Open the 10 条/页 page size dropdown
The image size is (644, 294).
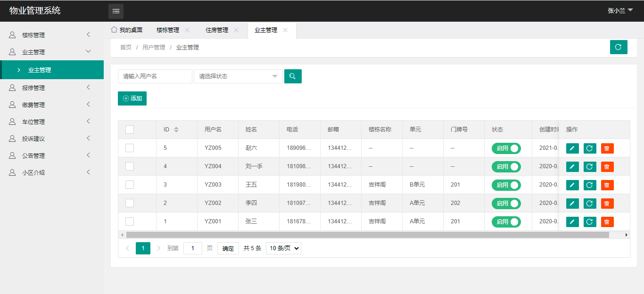pos(283,248)
